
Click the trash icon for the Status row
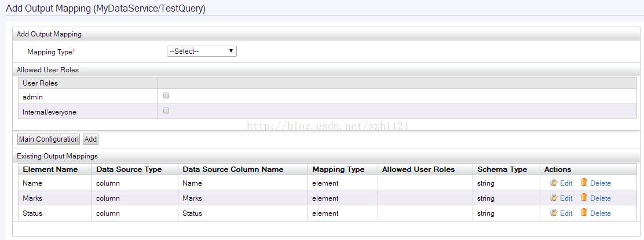[x=584, y=213]
